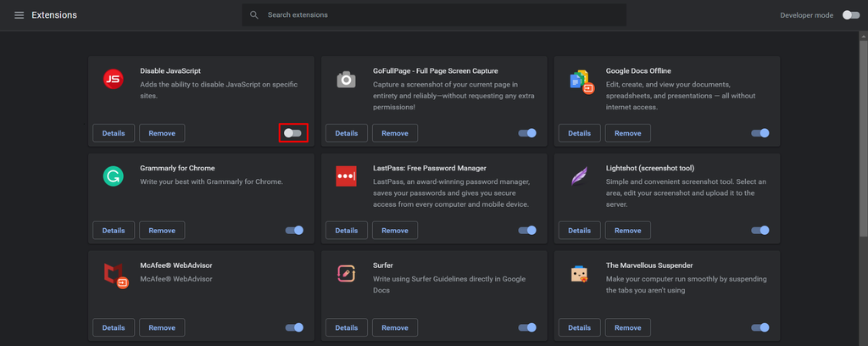Click the Disable JavaScript red JS icon

[114, 79]
